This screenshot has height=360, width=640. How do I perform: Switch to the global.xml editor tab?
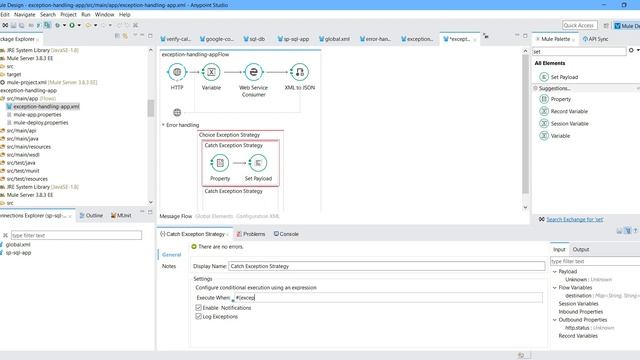(334, 39)
